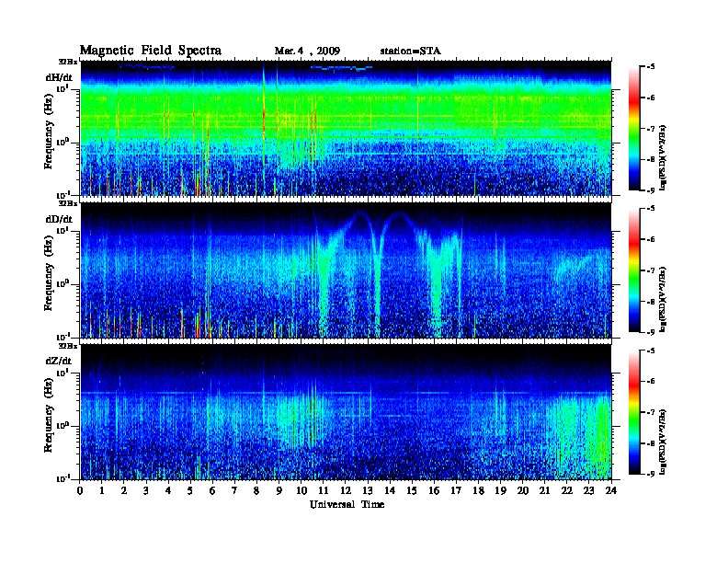
Task: Click the "0" hour tick label
Action: pyautogui.click(x=80, y=490)
